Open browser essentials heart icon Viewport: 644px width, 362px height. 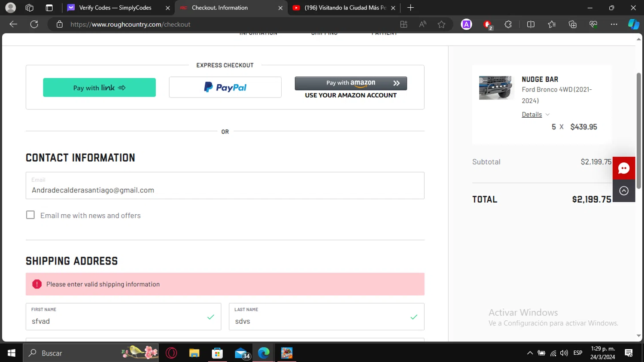pos(593,24)
